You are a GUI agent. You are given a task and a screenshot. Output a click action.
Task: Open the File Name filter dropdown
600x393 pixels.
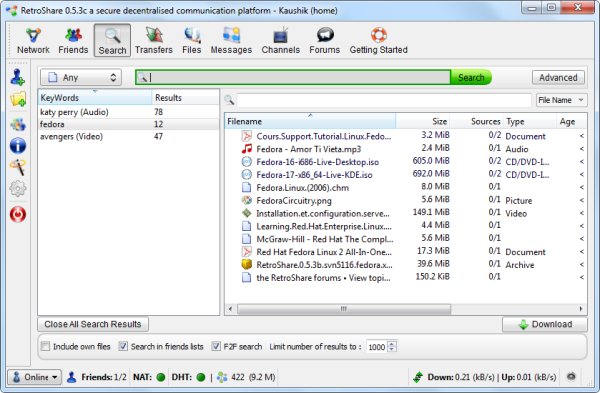(x=561, y=100)
